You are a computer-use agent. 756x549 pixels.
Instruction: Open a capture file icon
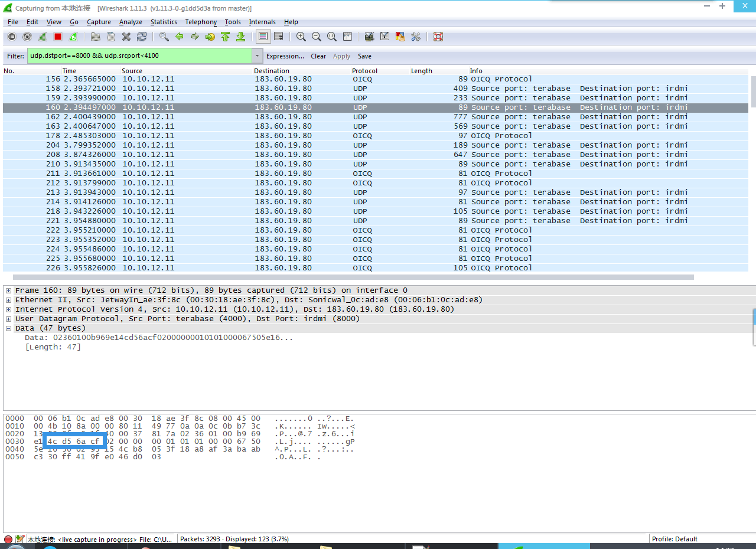(x=96, y=37)
